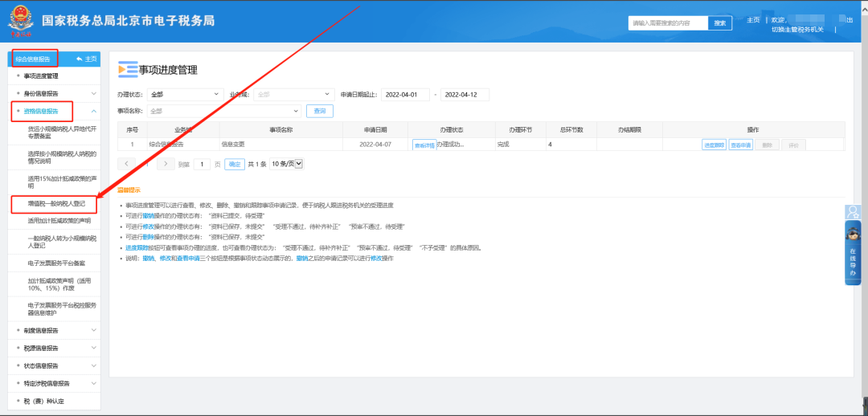Open 适用15%加计抵减政策的声明 item
This screenshot has height=416, width=868.
coord(62,182)
